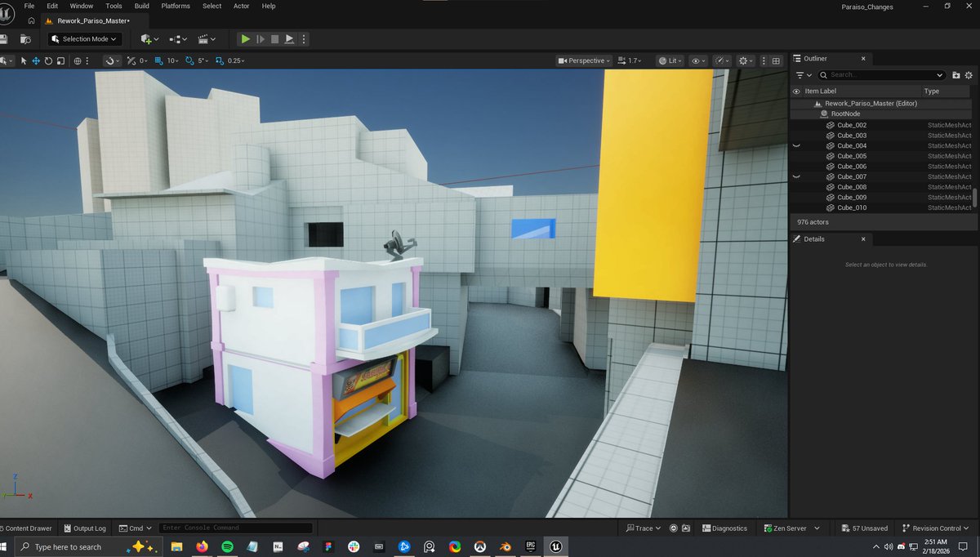The image size is (980, 557).
Task: Sort Outliner by Item Label column
Action: coord(821,91)
